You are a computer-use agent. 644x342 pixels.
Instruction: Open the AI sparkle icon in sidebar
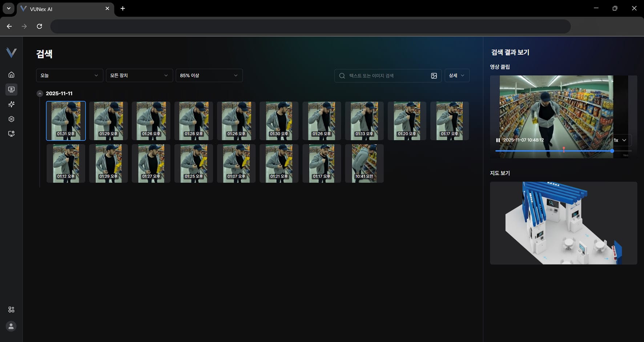[x=11, y=104]
